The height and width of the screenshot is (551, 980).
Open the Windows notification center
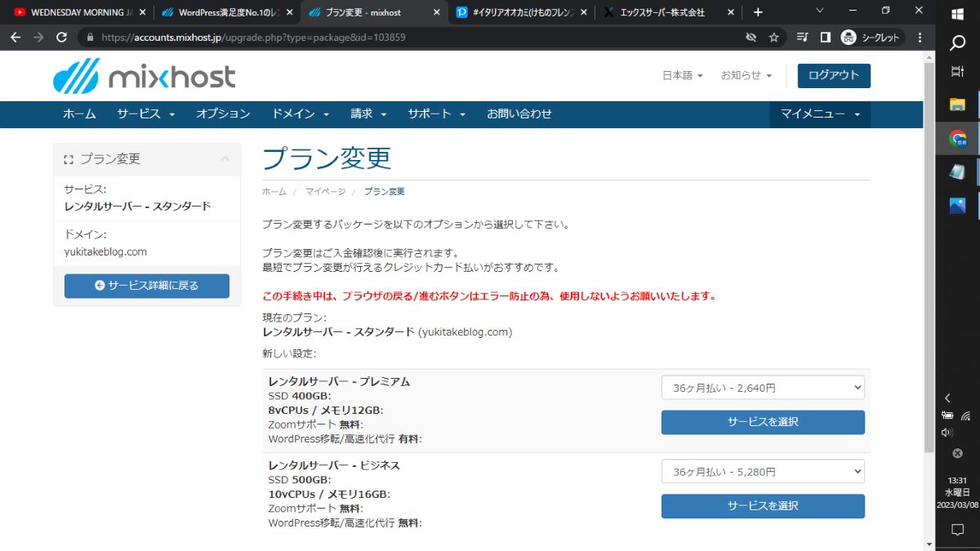coord(958,530)
